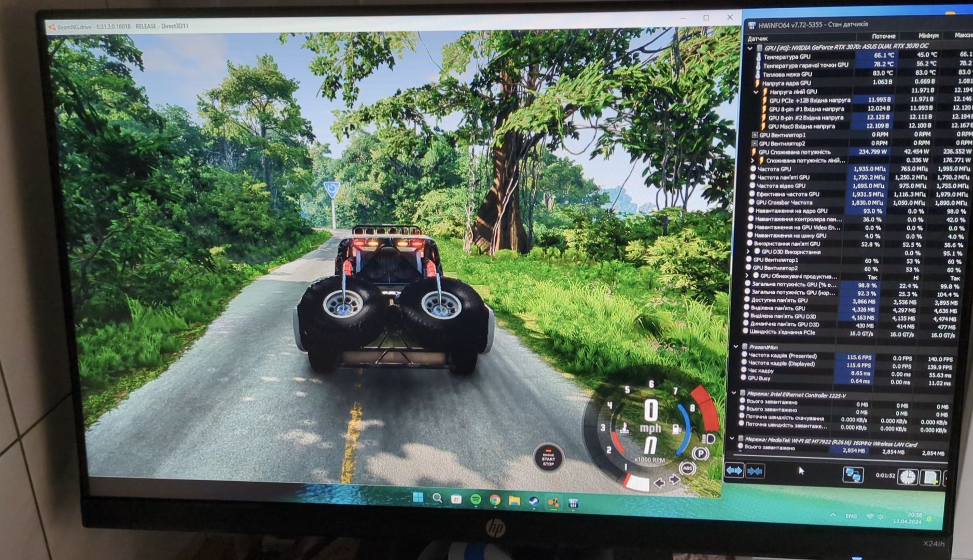Viewport: 973px width, 560px height.
Task: Click the engine temperature gauge icon
Action: coord(625,428)
